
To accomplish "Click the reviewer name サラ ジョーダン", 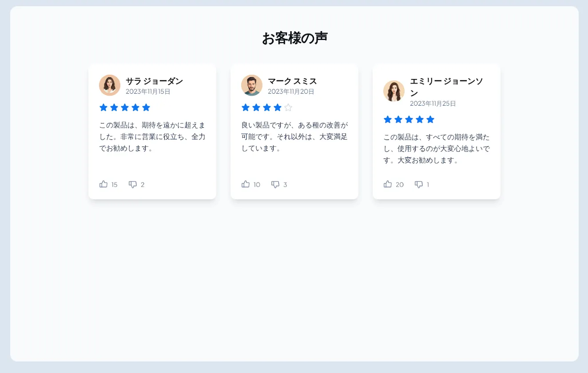I will tap(154, 81).
